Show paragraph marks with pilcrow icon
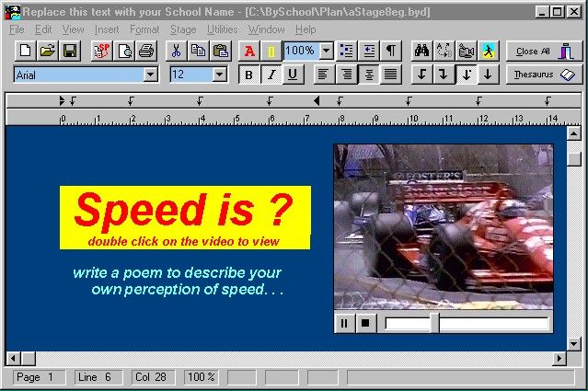The image size is (588, 391). tap(391, 51)
